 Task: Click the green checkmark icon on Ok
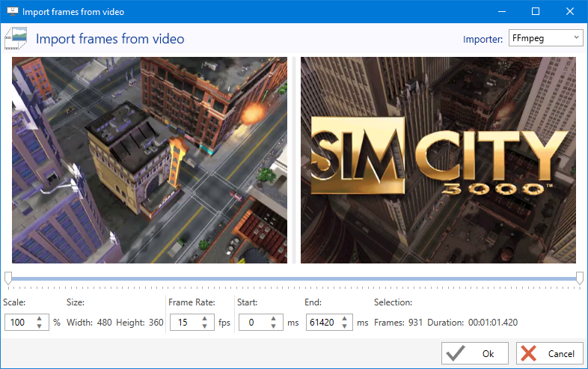(x=456, y=353)
